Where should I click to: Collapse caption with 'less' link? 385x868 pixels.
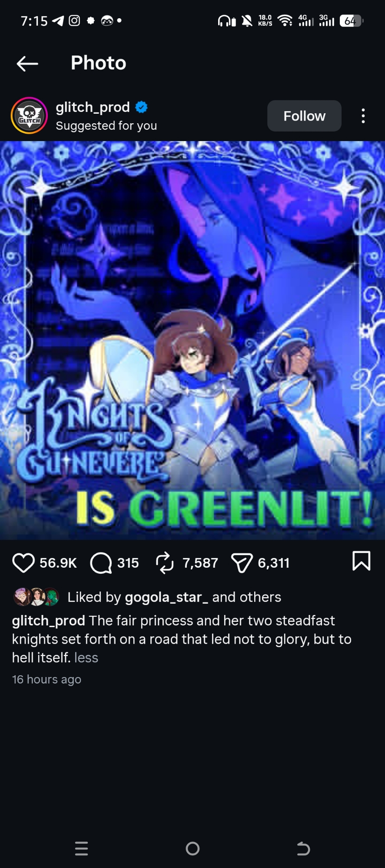pos(86,658)
